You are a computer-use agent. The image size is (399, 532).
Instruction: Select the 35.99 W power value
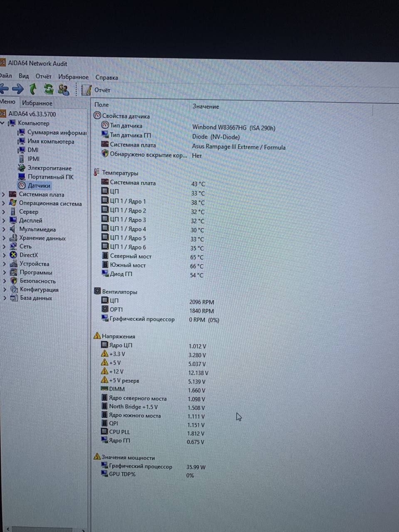coord(196,467)
